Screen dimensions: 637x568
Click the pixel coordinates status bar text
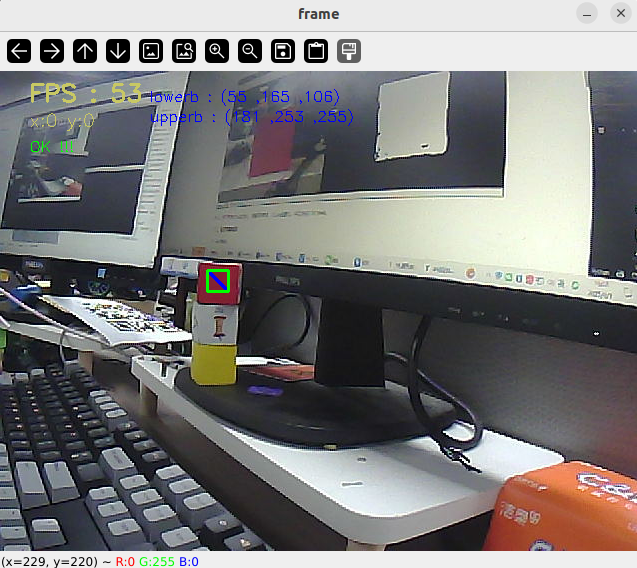click(49, 561)
